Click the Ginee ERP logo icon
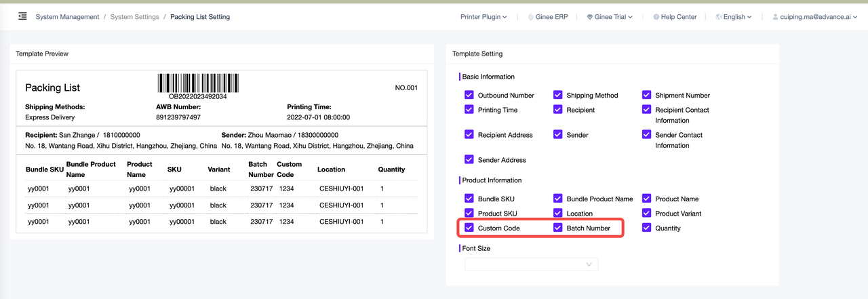868x299 pixels. 531,17
